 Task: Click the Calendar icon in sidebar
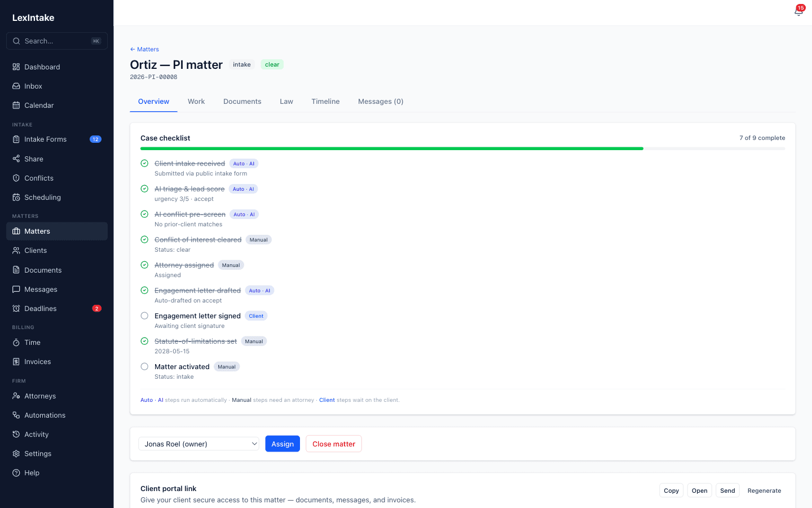pyautogui.click(x=16, y=105)
